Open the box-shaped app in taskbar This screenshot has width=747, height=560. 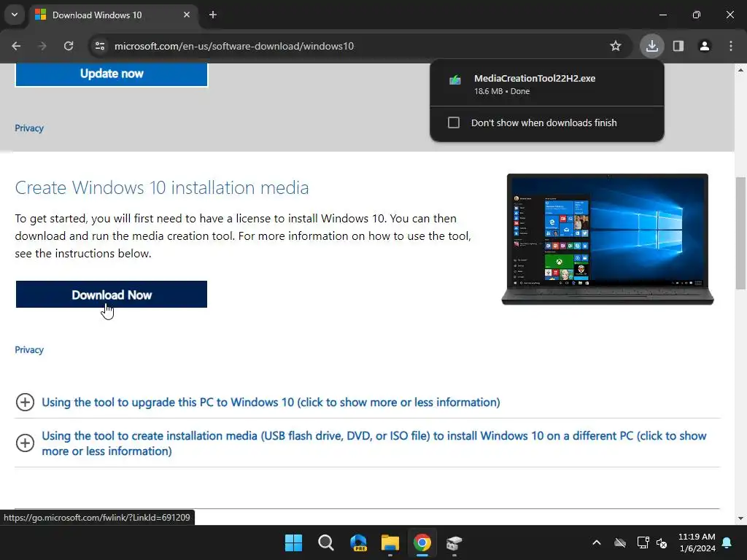(454, 542)
